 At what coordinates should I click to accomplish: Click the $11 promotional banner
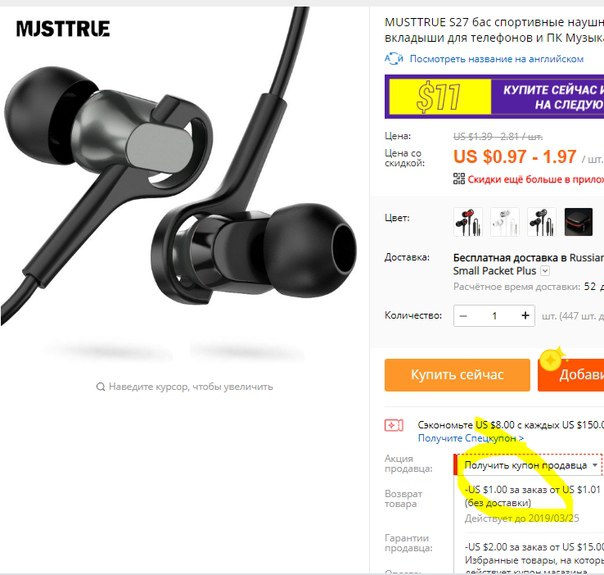[x=494, y=96]
